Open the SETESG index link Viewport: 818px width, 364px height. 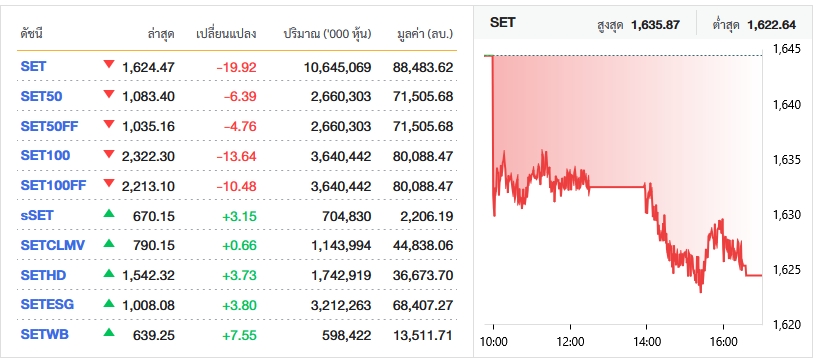[x=47, y=304]
